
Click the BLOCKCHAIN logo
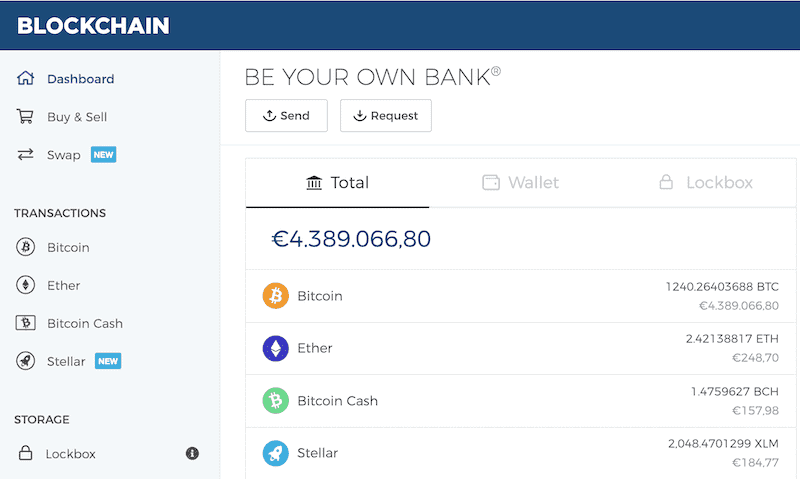pos(93,26)
